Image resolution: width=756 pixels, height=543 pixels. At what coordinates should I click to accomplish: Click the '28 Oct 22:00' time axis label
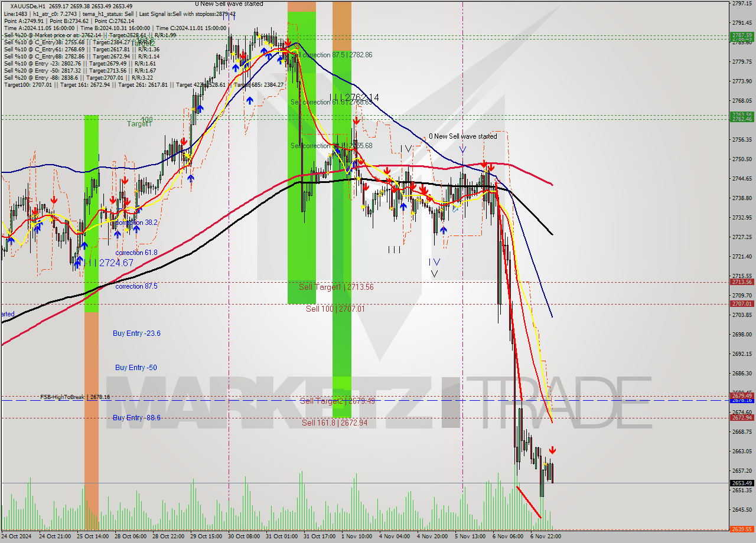click(x=169, y=537)
